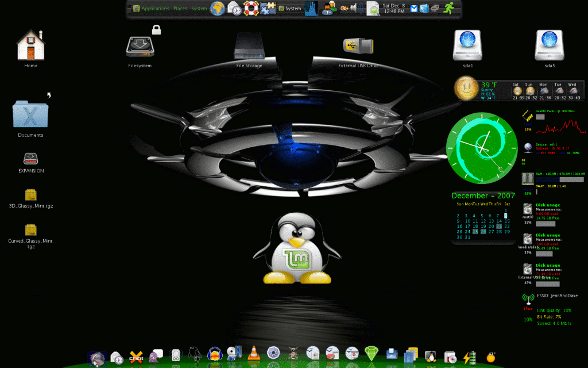Click the RAM usage bar
Image resolution: width=588 pixels, height=368 pixels.
559,180
